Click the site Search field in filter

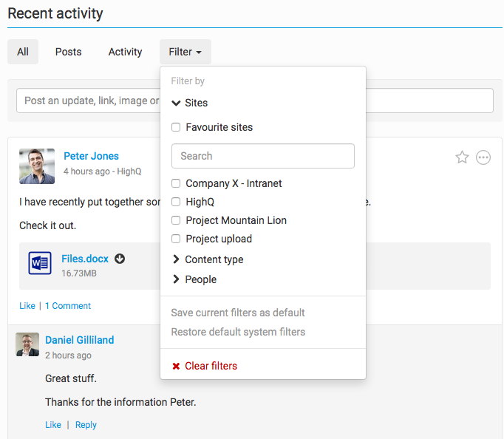[262, 156]
